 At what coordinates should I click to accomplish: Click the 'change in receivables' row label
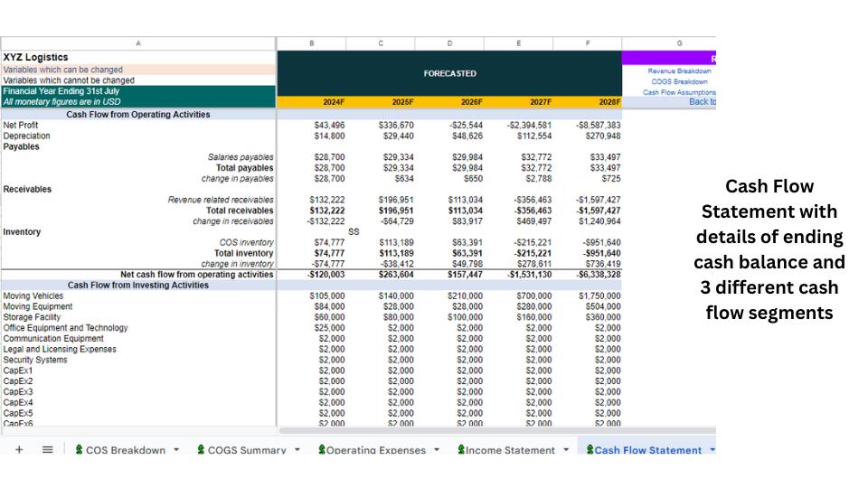click(x=233, y=221)
